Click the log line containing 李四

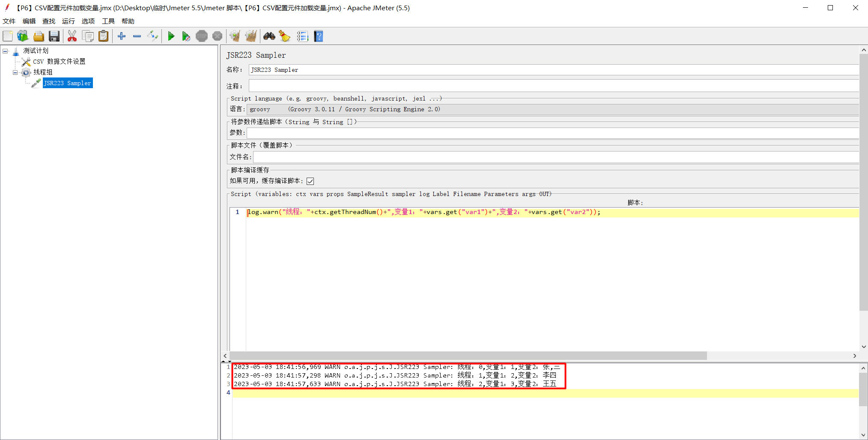[395, 376]
